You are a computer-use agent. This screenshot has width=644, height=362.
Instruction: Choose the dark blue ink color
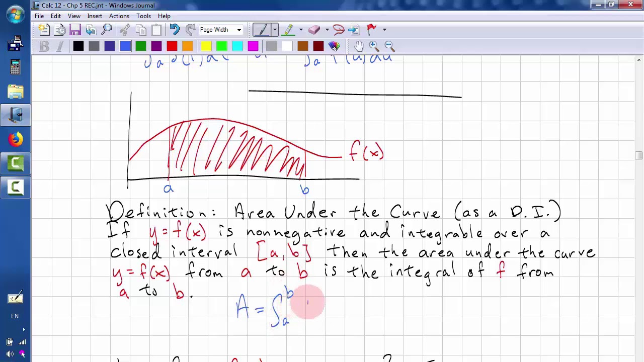(x=110, y=46)
